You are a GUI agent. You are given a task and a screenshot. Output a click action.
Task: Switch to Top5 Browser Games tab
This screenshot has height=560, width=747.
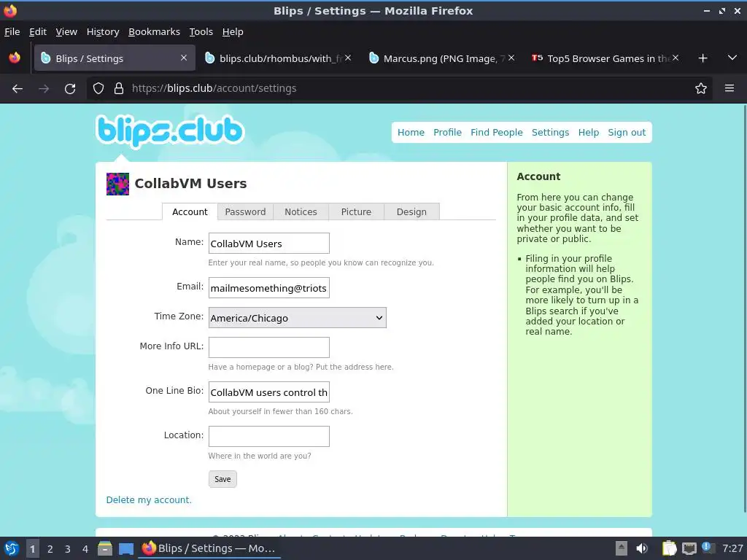[x=605, y=58]
